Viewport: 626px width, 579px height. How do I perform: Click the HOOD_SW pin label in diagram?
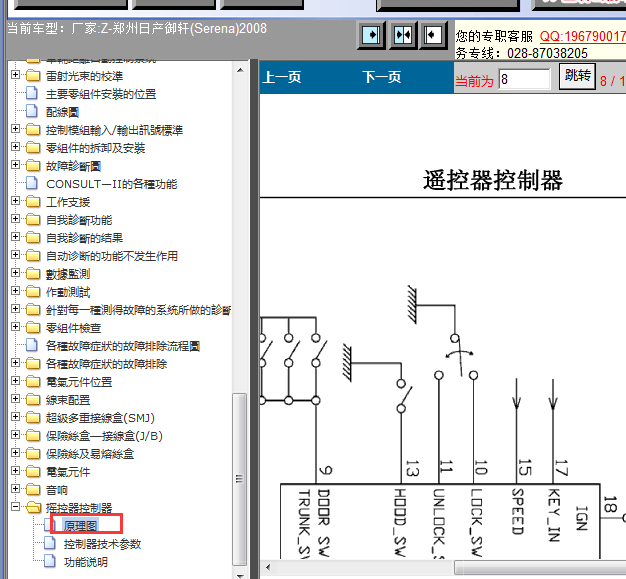[x=400, y=523]
